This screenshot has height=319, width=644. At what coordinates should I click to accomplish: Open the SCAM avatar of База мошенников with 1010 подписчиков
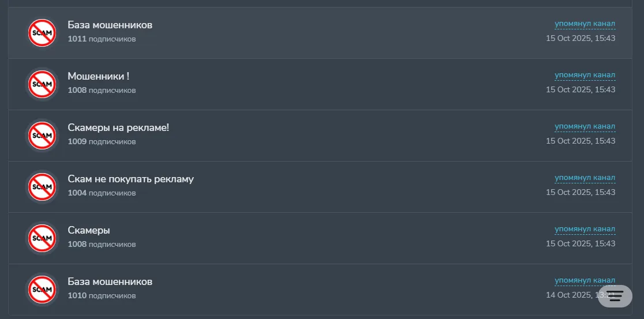click(42, 290)
